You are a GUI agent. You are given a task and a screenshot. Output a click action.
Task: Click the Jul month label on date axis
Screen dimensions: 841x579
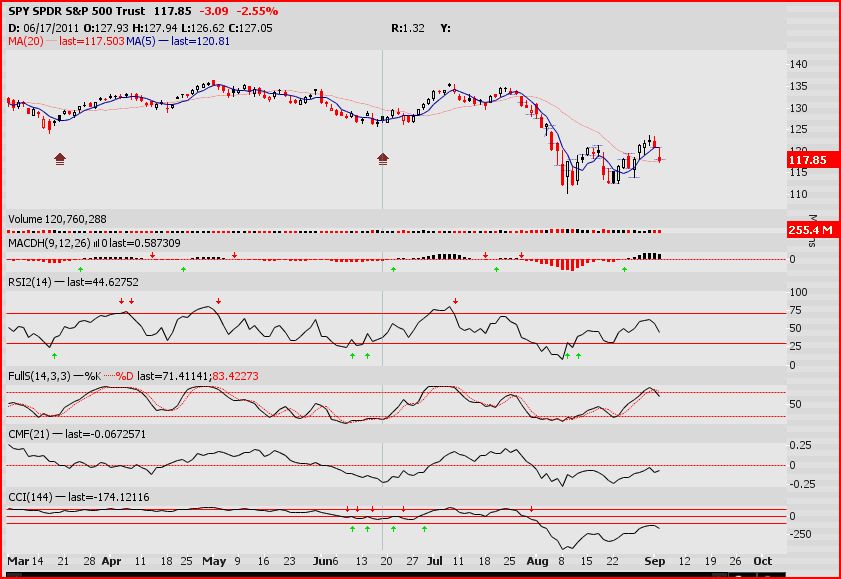click(x=435, y=561)
